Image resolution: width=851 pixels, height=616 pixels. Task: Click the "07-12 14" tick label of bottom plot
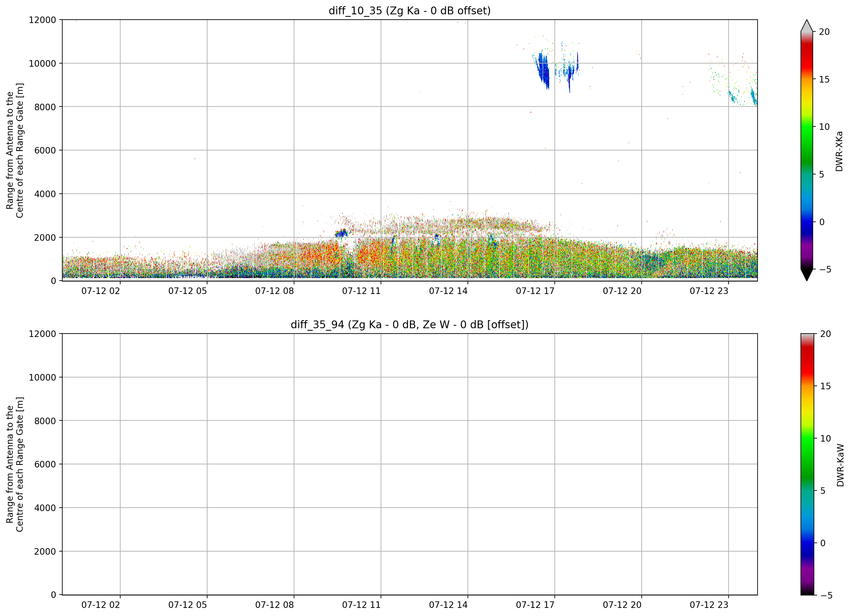[448, 605]
